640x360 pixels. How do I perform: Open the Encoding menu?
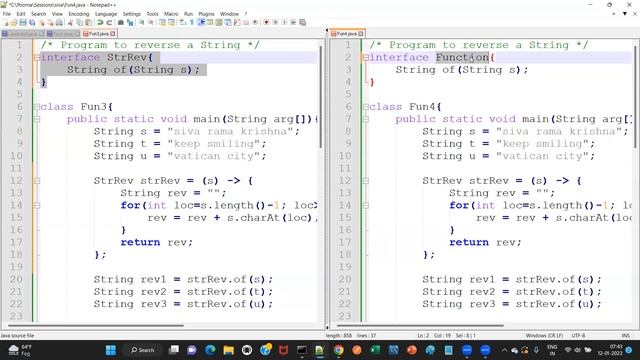pos(78,14)
